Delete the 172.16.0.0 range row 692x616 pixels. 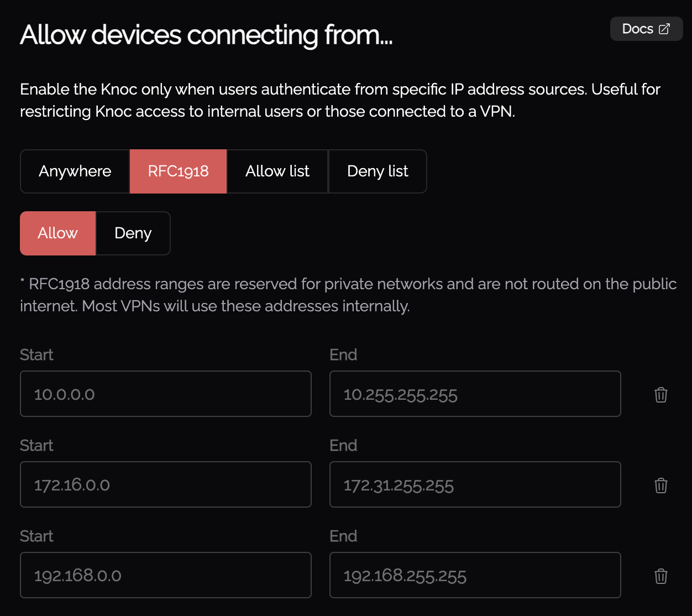(660, 486)
